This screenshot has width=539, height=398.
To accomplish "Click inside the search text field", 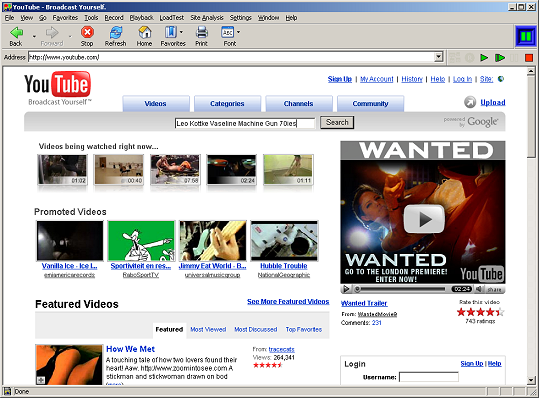I will tap(245, 123).
